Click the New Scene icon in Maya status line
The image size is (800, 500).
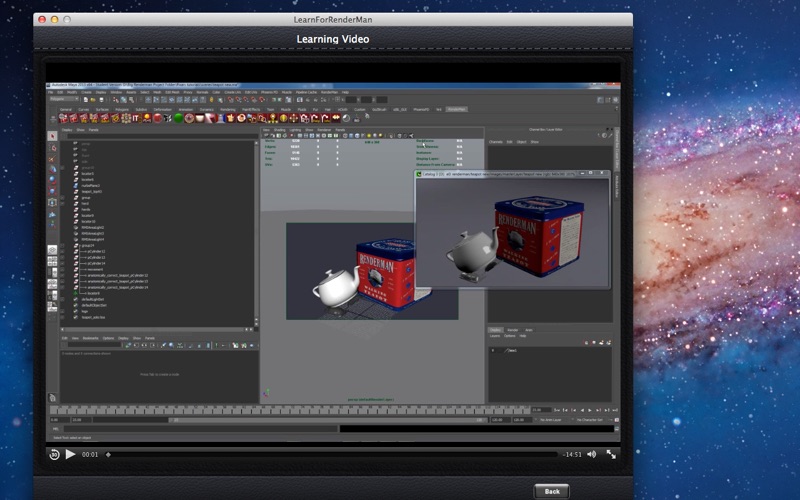tap(85, 100)
